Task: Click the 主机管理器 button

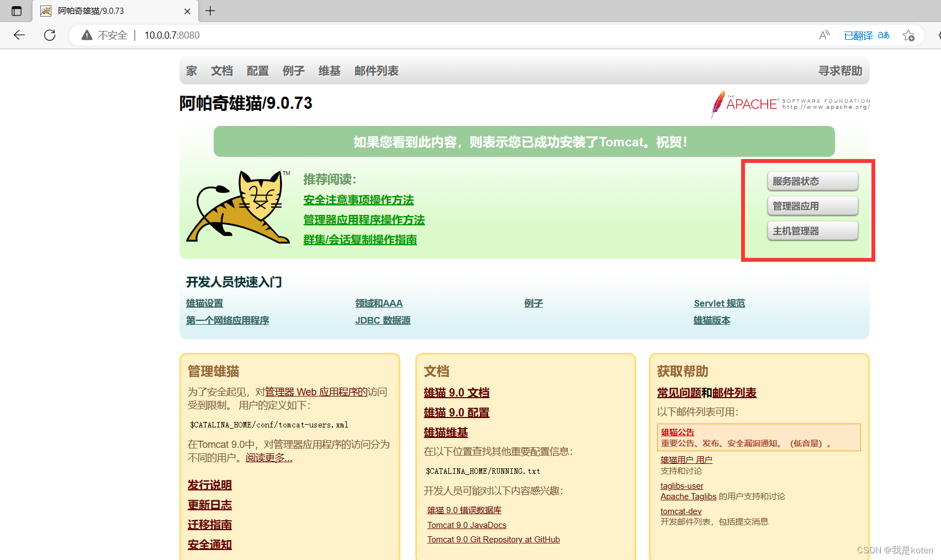Action: pos(812,231)
